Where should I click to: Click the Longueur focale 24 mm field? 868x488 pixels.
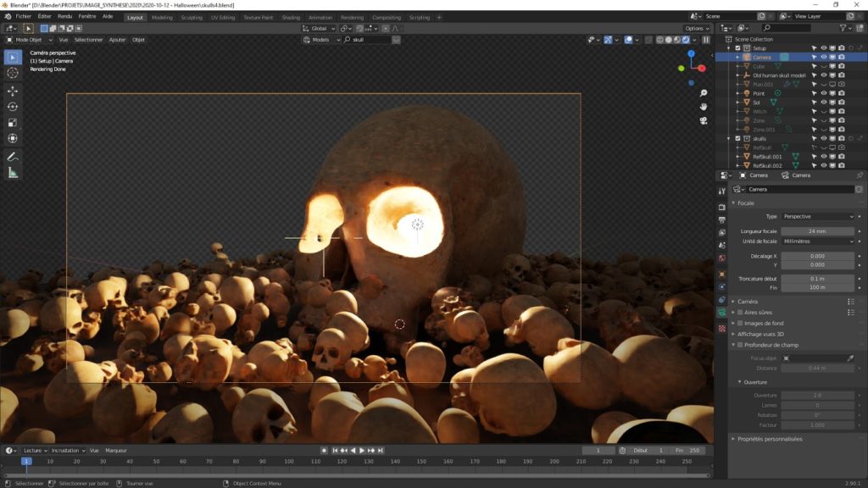(x=818, y=231)
